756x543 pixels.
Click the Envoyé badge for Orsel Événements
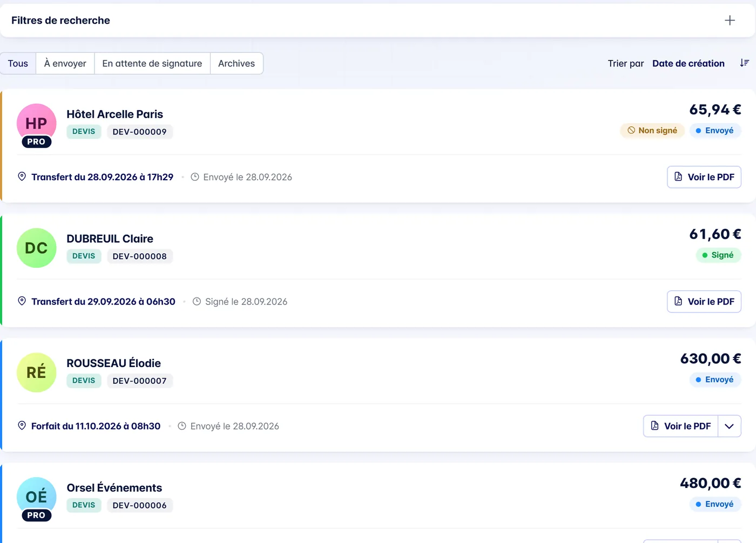(715, 504)
